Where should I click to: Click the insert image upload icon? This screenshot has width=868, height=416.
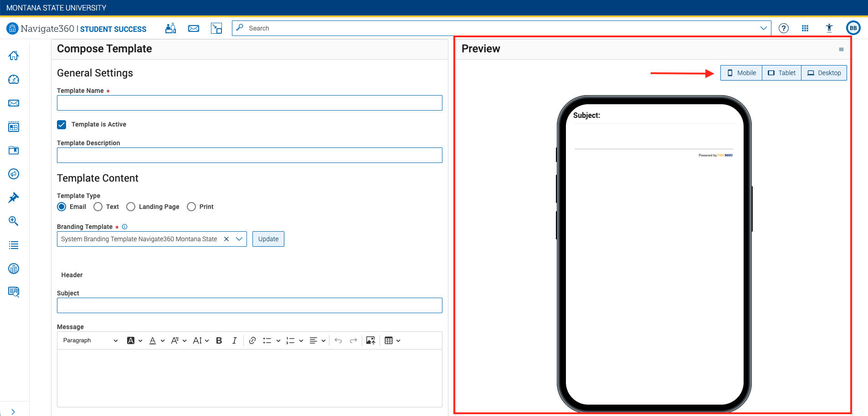(371, 340)
